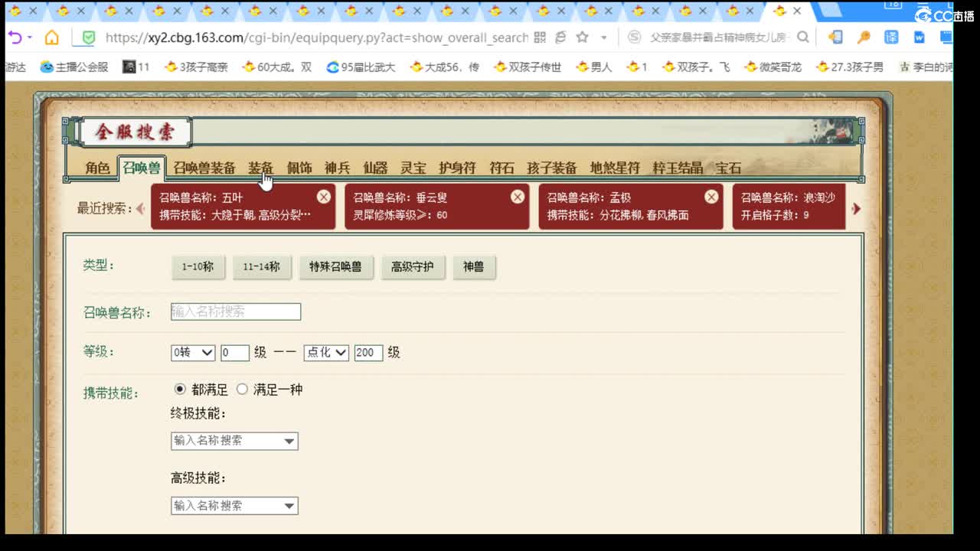This screenshot has width=980, height=551.
Task: Open bookmark 双孩子传世
Action: [528, 67]
